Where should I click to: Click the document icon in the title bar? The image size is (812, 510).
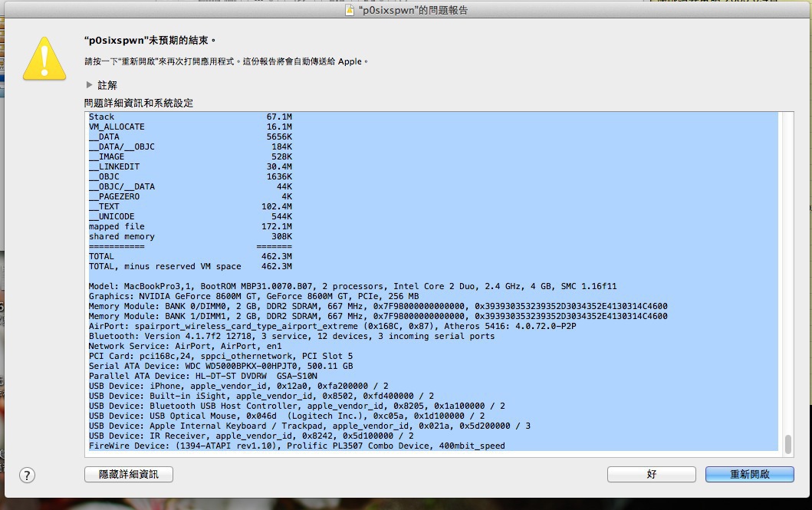point(350,10)
